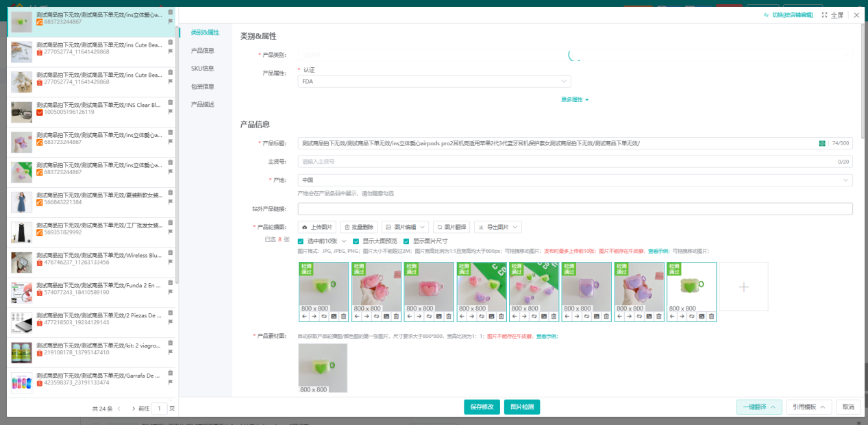Flag the INS Clear Bl... product 1005005196126119
Screen dimensions: 868x425
(x=171, y=112)
